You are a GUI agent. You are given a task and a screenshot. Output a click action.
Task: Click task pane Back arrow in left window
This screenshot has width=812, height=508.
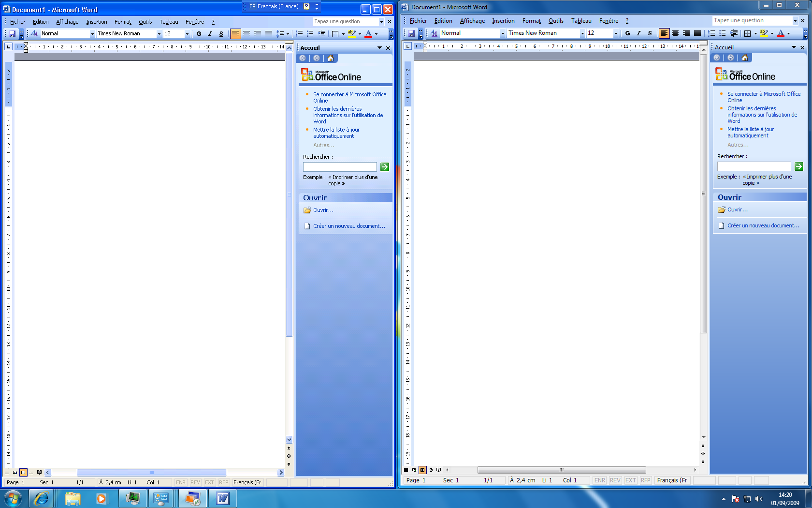[303, 58]
